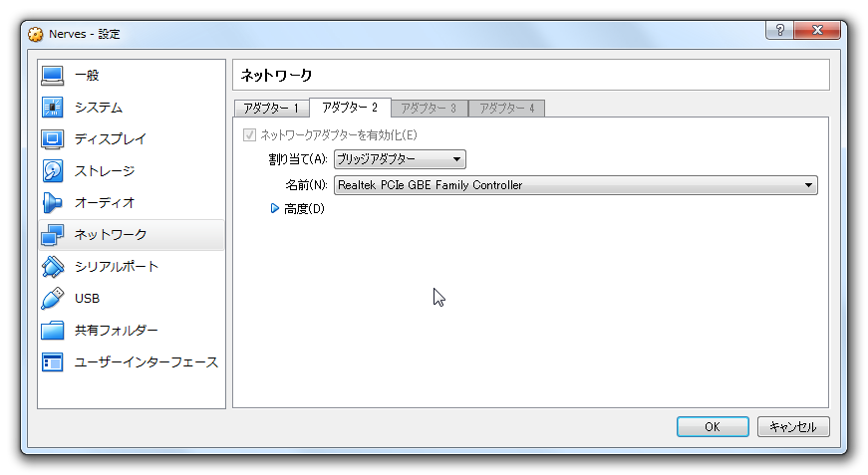Go to the オーディオ category label
The height and width of the screenshot is (475, 868).
(105, 203)
